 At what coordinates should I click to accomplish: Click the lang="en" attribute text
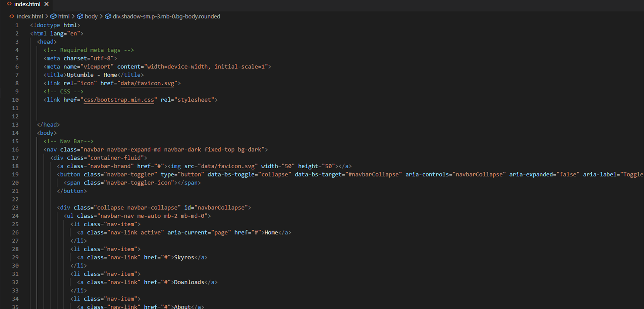65,34
